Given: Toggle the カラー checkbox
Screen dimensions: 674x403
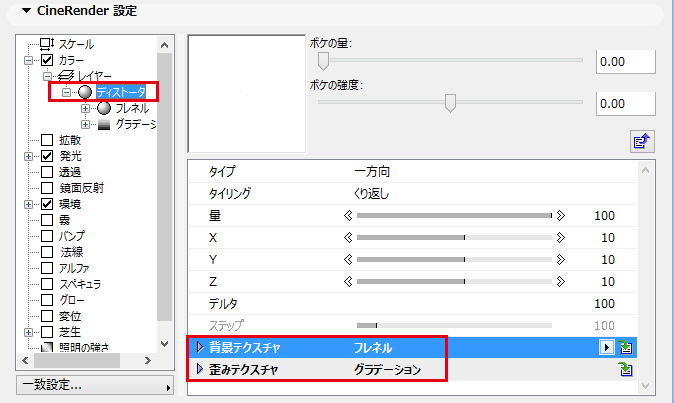Looking at the screenshot, I should (47, 60).
